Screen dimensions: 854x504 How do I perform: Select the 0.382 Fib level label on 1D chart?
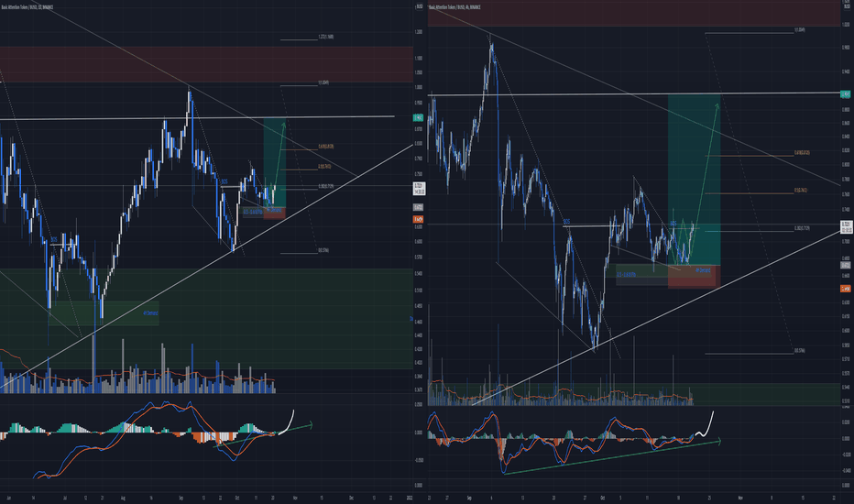(325, 186)
